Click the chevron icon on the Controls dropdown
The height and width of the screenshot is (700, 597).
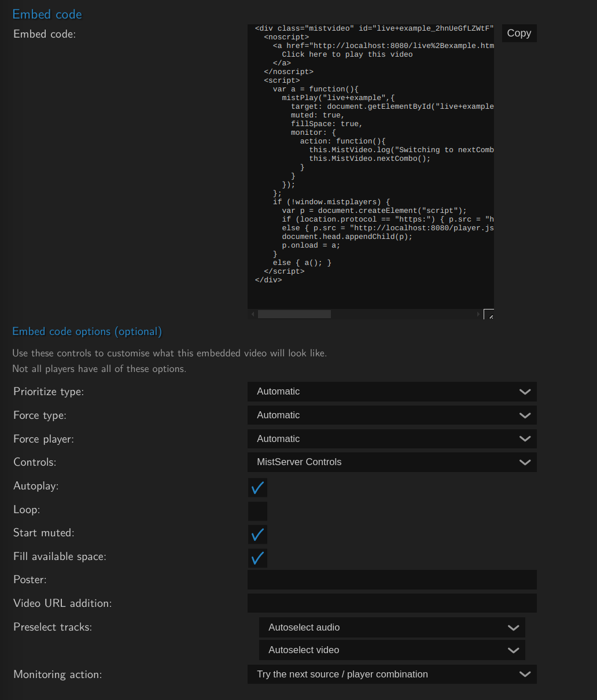tap(525, 462)
